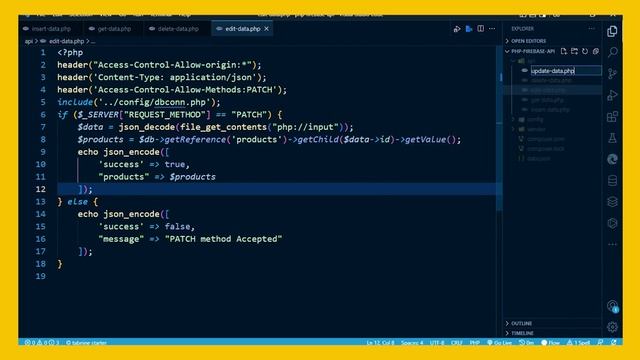
Task: Collapse the PHP-FIREBASE-API folder section
Action: coord(532,51)
